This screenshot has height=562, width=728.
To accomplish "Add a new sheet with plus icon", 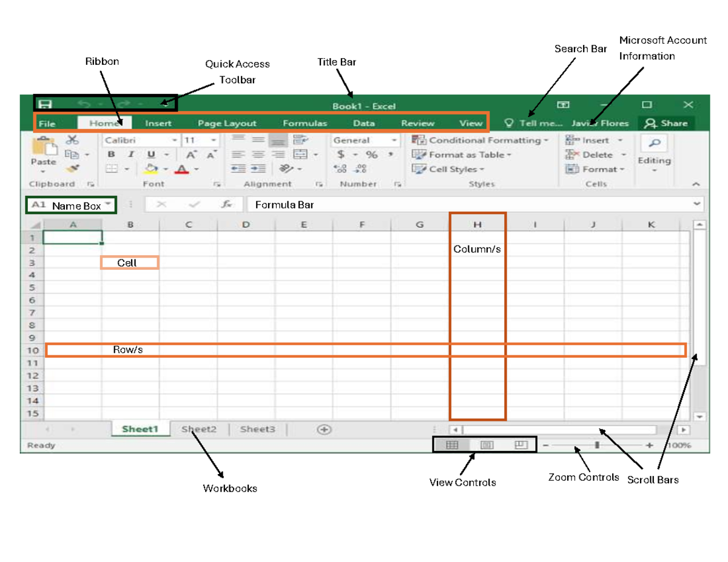I will point(325,430).
